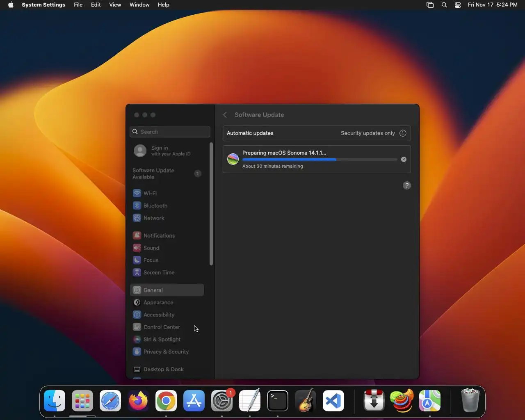Click the macOS Sonoma update icon
Screen dimensions: 525x420
tap(233, 159)
